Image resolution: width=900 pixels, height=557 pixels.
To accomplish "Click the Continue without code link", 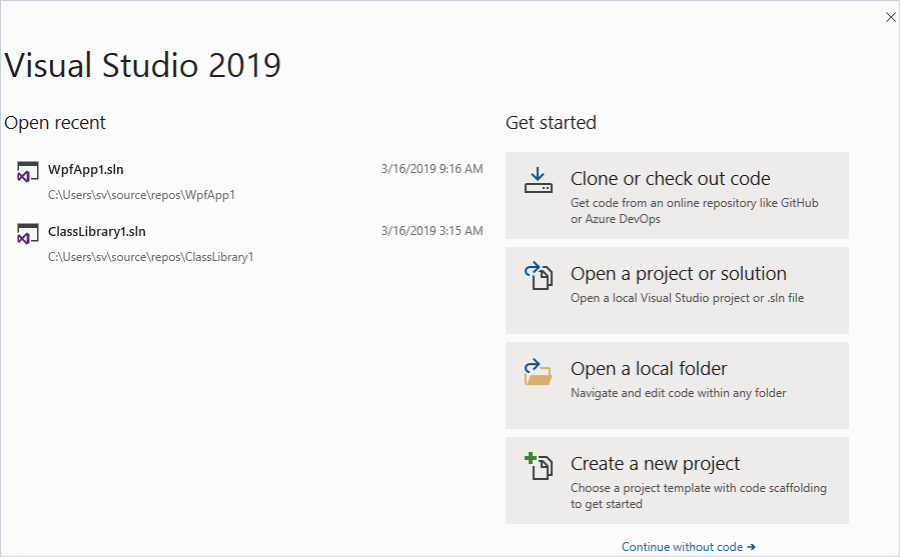I will pos(682,547).
